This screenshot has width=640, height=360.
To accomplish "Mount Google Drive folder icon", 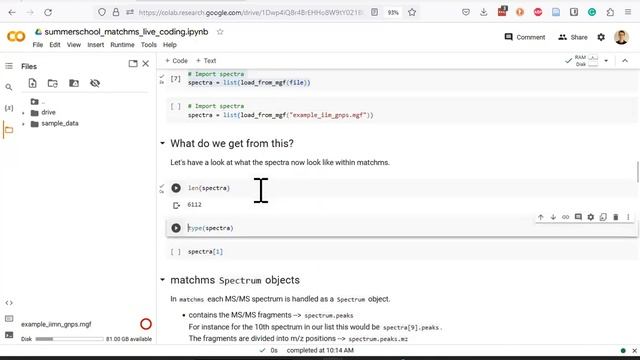I will (x=74, y=83).
